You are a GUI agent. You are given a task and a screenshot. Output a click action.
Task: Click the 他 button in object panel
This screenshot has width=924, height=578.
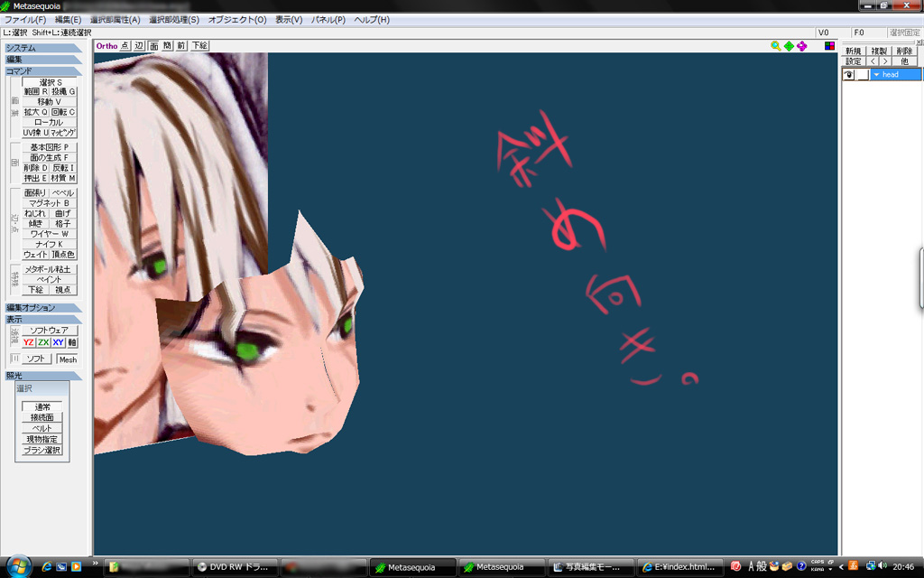[904, 61]
